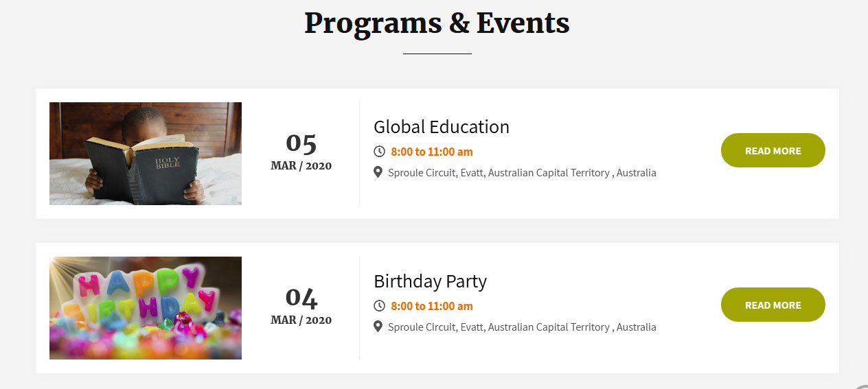Click the 8:00 to 11:00 am time for Global Education
Screen dimensions: 868x389
point(432,152)
